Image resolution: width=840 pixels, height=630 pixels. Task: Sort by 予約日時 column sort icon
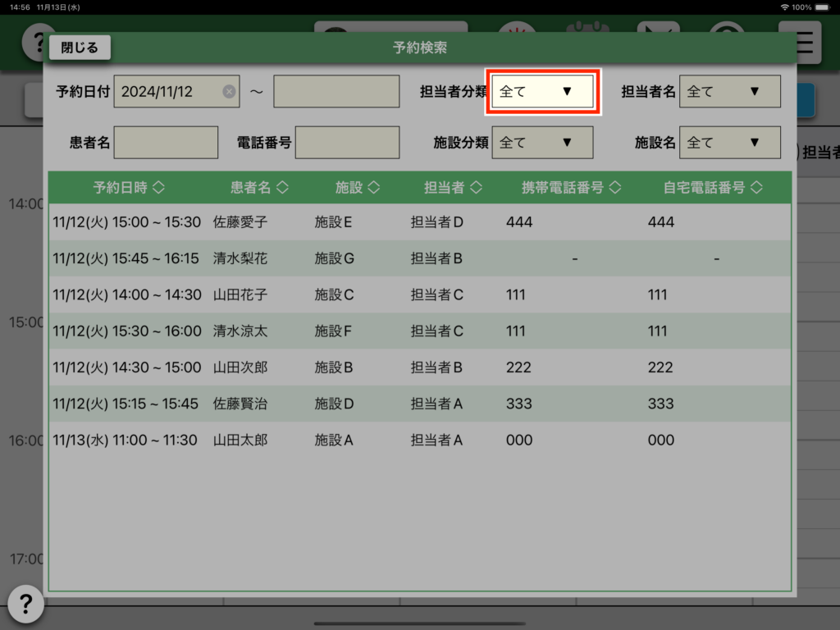(158, 188)
